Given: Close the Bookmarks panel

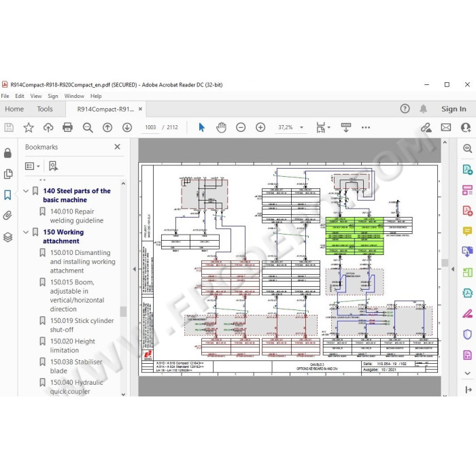Looking at the screenshot, I should [x=117, y=147].
